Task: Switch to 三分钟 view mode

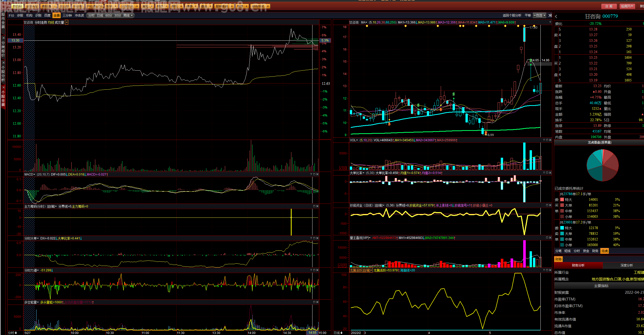Action: 67,15
